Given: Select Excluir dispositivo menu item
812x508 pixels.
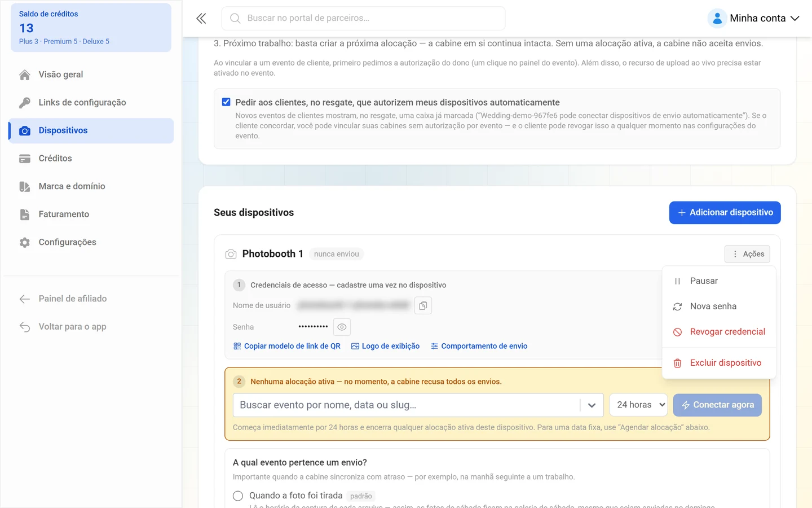Looking at the screenshot, I should tap(719, 363).
